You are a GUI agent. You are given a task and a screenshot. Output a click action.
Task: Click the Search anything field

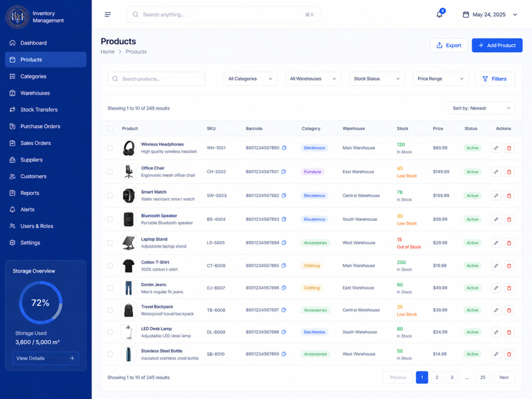[223, 14]
